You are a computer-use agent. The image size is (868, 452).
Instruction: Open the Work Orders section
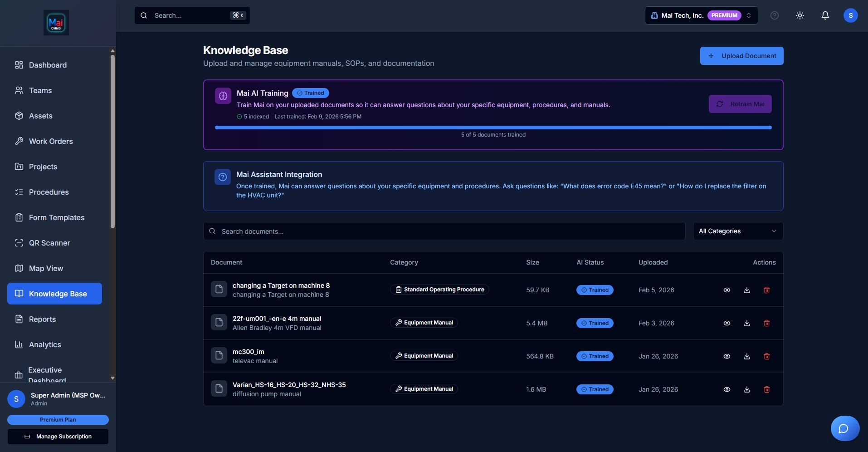(x=50, y=141)
